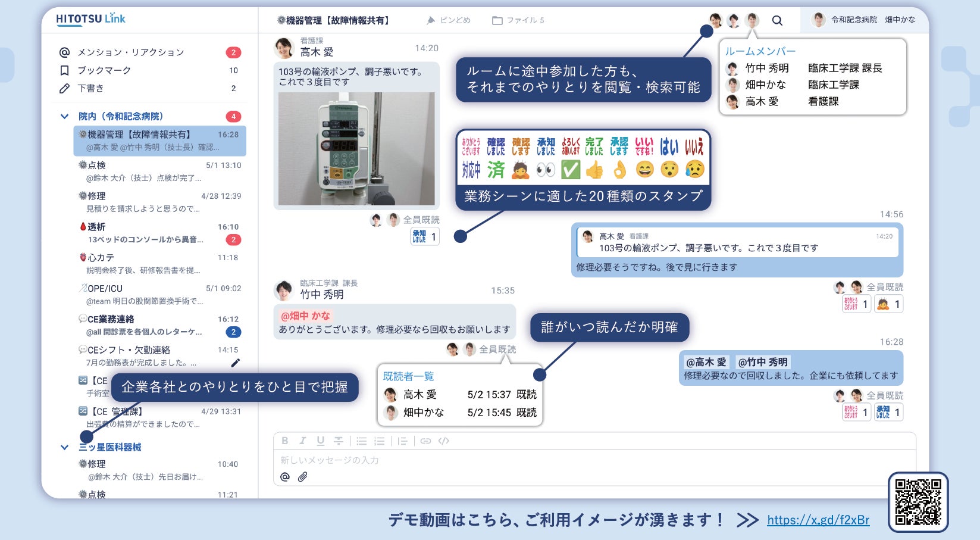
Task: Select the OK hand stamp
Action: pyautogui.click(x=619, y=170)
